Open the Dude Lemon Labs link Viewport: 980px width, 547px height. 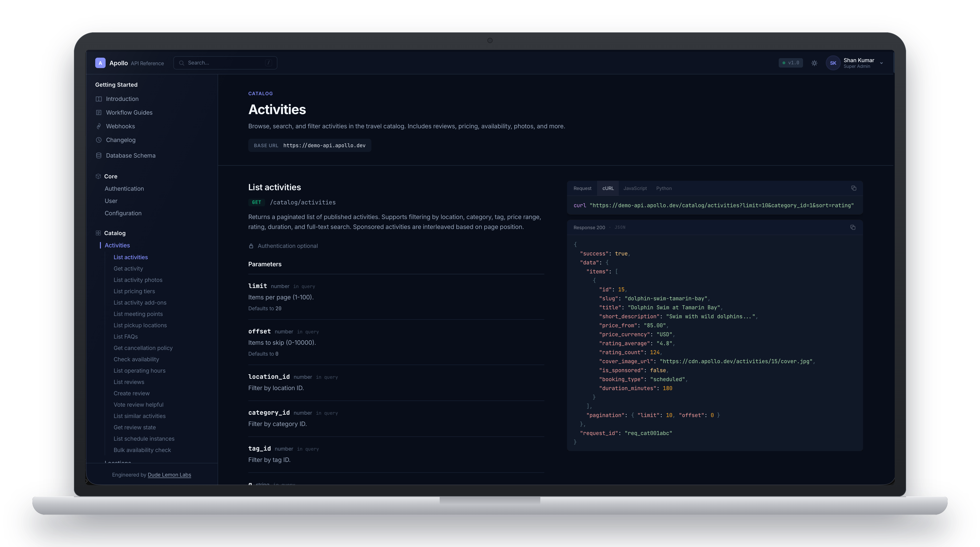169,475
